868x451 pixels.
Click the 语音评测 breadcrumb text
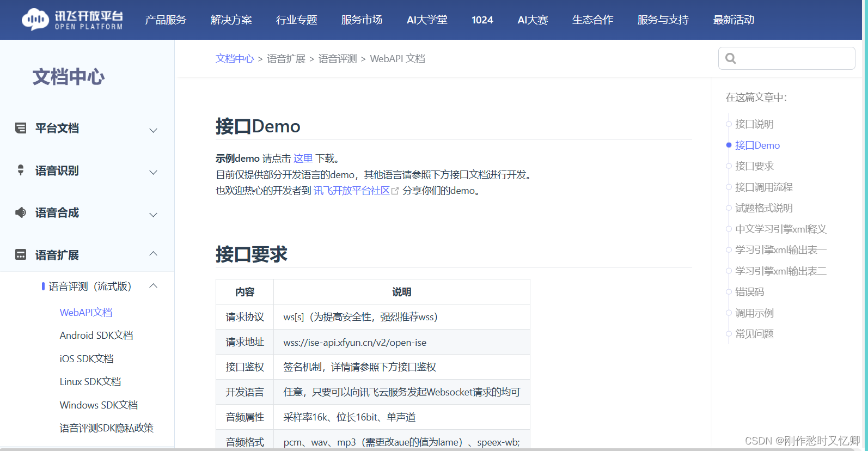(338, 58)
